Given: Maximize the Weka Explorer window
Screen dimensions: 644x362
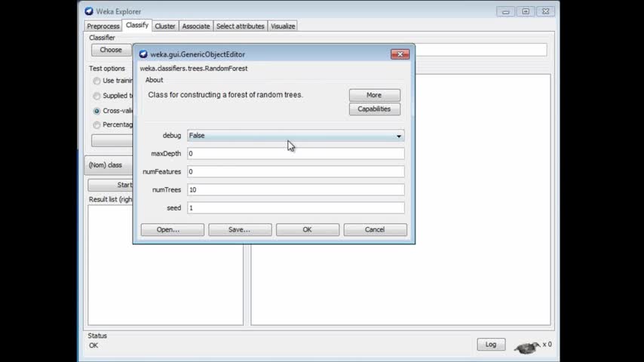Looking at the screenshot, I should [526, 11].
